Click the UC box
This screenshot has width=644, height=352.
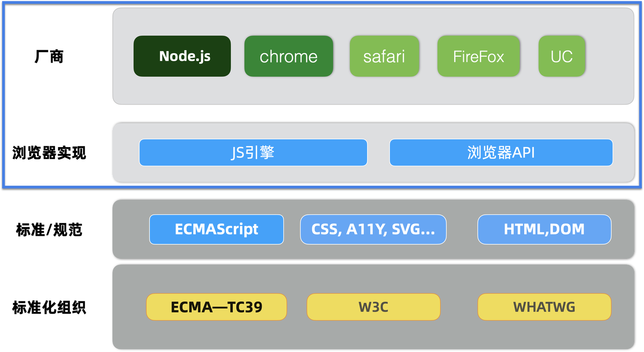(562, 56)
